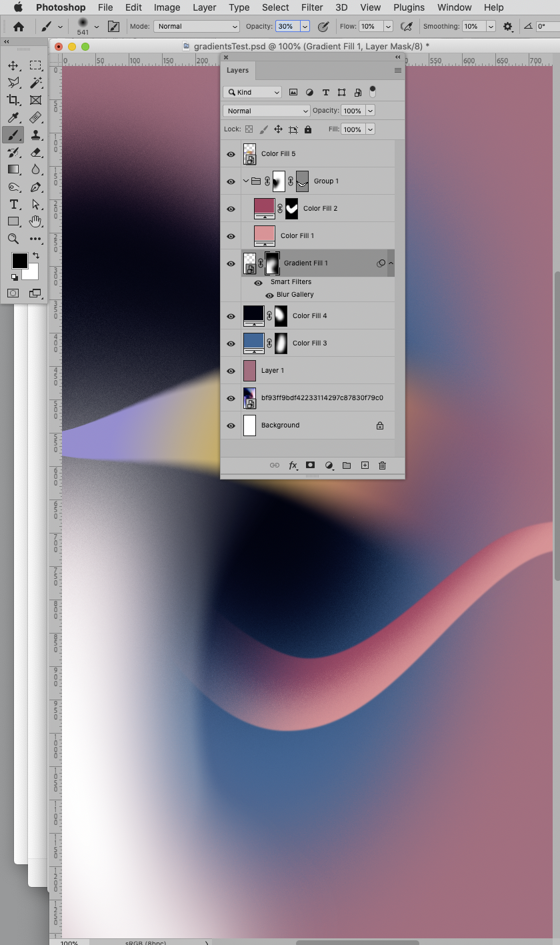The width and height of the screenshot is (560, 945).
Task: Toggle visibility of Color Fill 2
Action: click(231, 208)
